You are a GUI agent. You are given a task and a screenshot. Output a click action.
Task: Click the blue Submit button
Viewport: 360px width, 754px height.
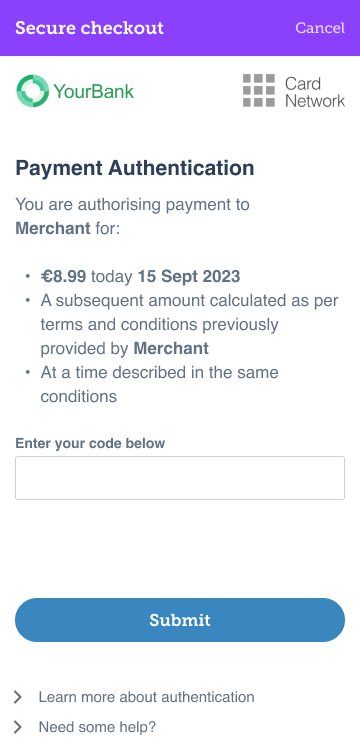180,620
